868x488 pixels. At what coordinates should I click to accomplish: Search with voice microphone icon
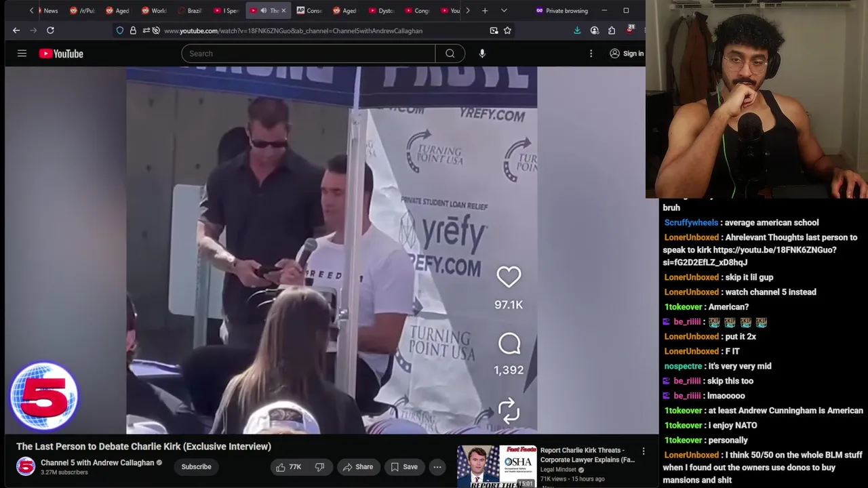click(482, 54)
